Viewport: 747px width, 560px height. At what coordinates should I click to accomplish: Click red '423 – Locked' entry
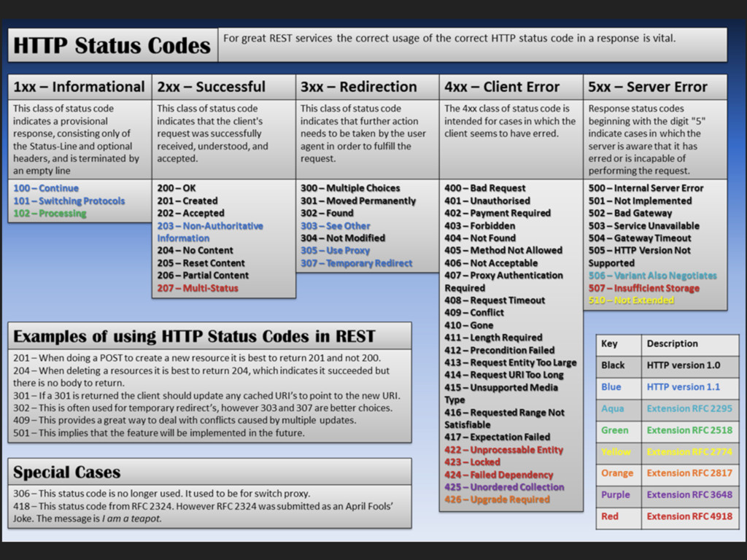[472, 462]
